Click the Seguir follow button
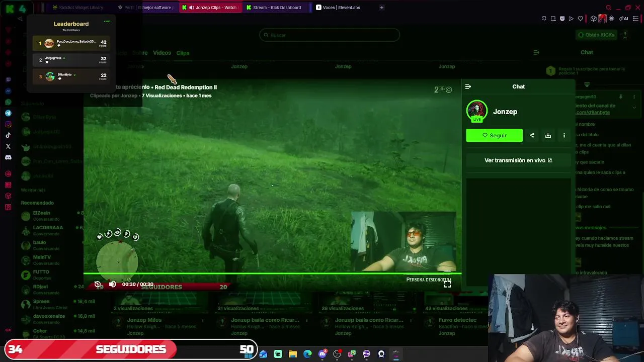 click(x=494, y=135)
